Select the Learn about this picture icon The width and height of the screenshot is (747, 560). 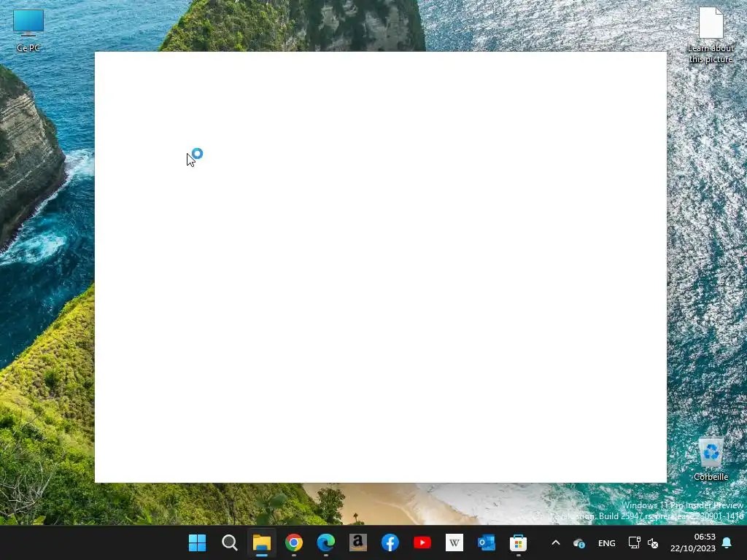point(711,35)
